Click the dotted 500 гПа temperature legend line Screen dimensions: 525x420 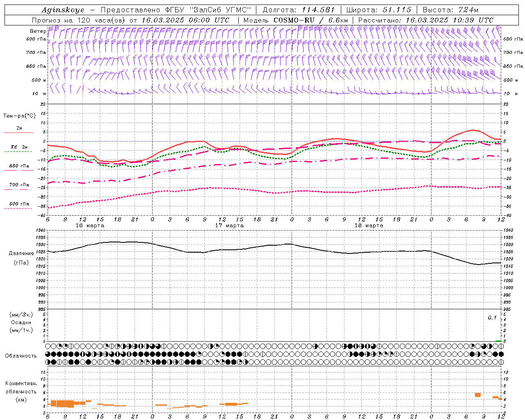tap(19, 208)
